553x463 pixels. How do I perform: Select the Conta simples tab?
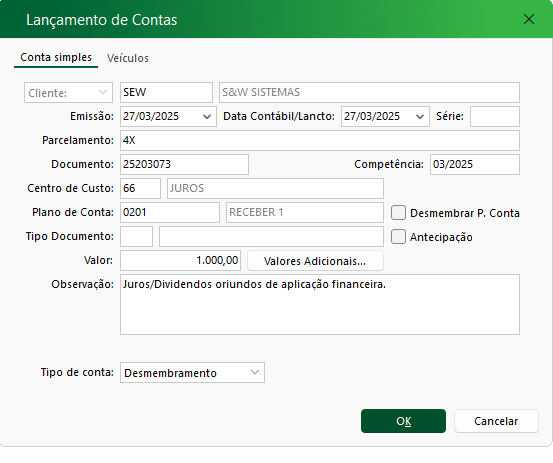[x=56, y=57]
